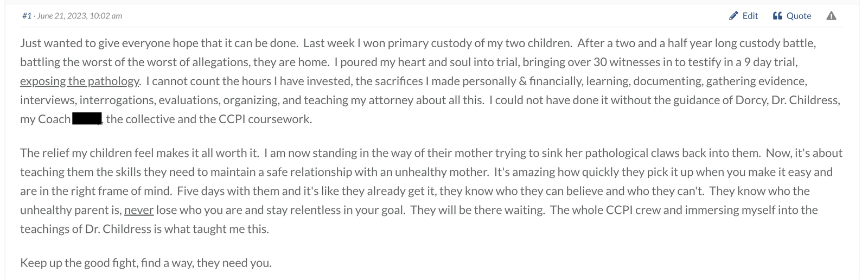The image size is (868, 279).
Task: Click the phrase "They will be there waiting"
Action: click(477, 210)
